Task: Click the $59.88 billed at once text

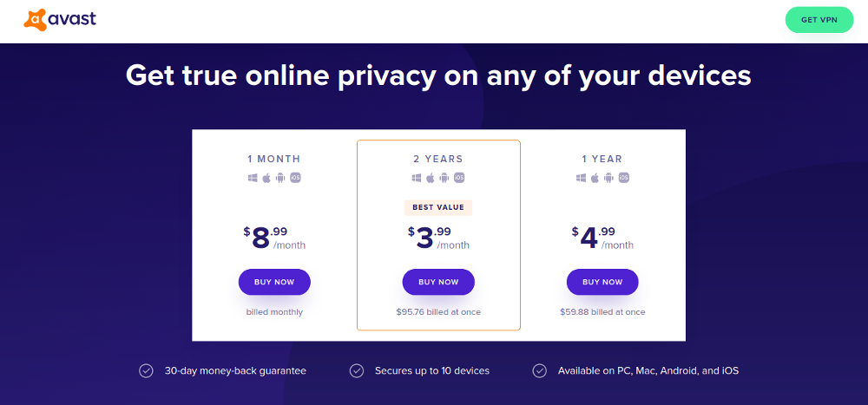Action: [x=602, y=312]
